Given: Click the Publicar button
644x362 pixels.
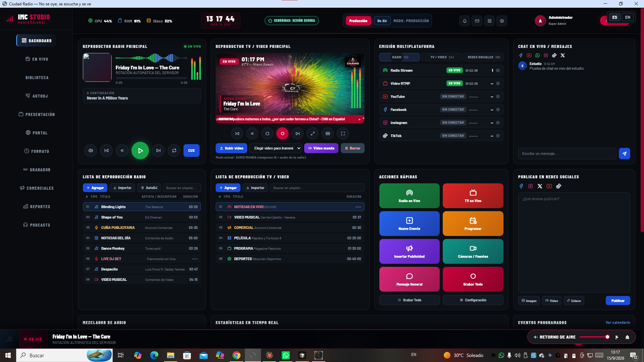Looking at the screenshot, I should tap(618, 301).
